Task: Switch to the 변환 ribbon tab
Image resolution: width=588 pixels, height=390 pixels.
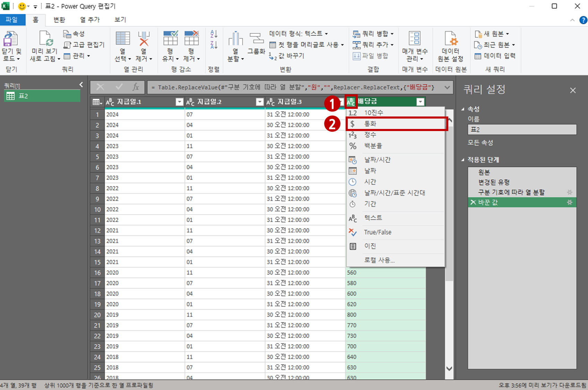Action: pyautogui.click(x=59, y=20)
